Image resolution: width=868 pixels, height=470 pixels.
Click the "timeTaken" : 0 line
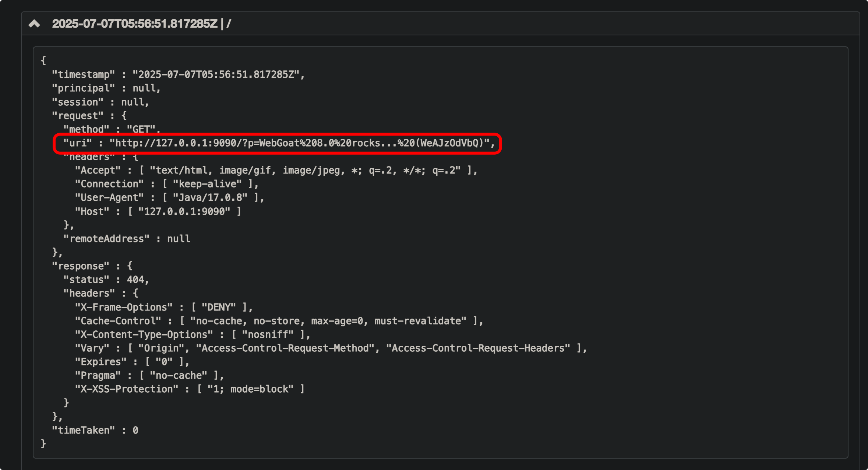click(95, 430)
